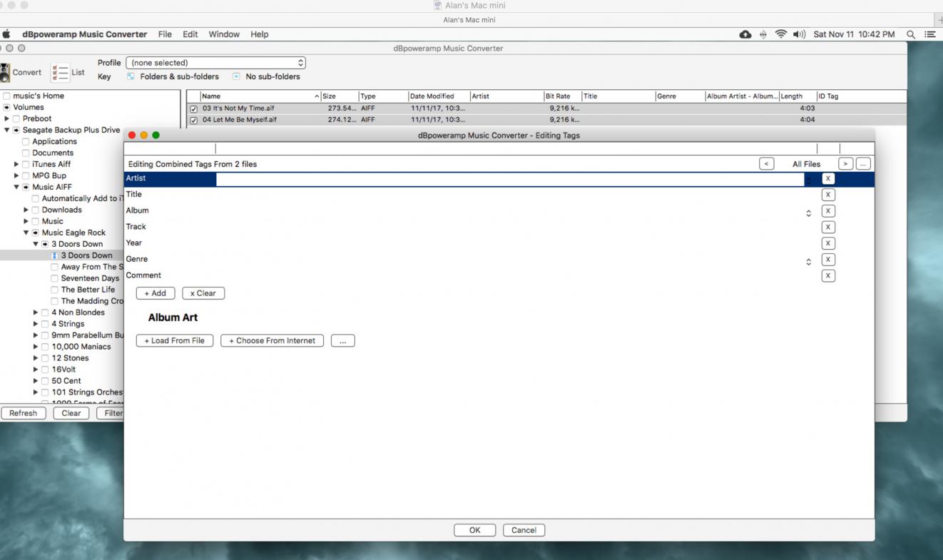Open the Help menu
Image resolution: width=943 pixels, height=560 pixels.
click(x=260, y=34)
